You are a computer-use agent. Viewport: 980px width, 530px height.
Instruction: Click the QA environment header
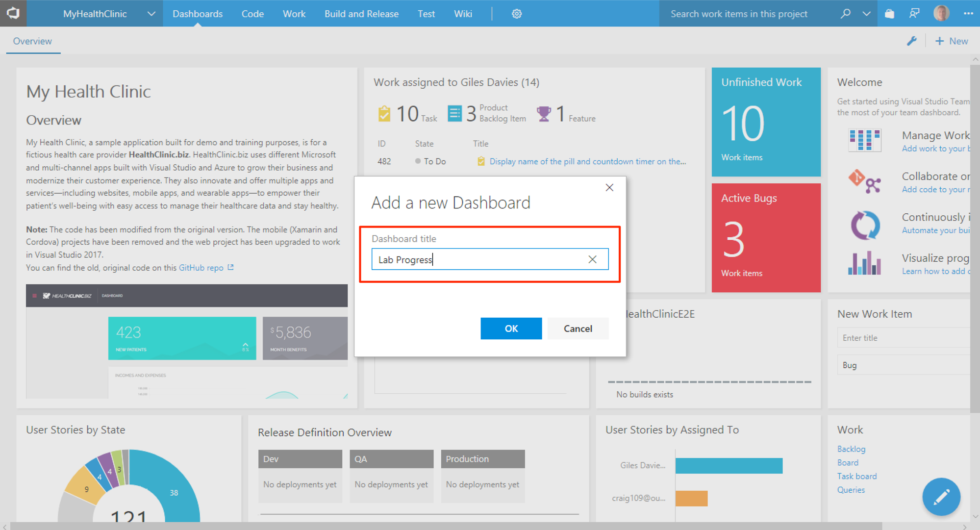[391, 459]
